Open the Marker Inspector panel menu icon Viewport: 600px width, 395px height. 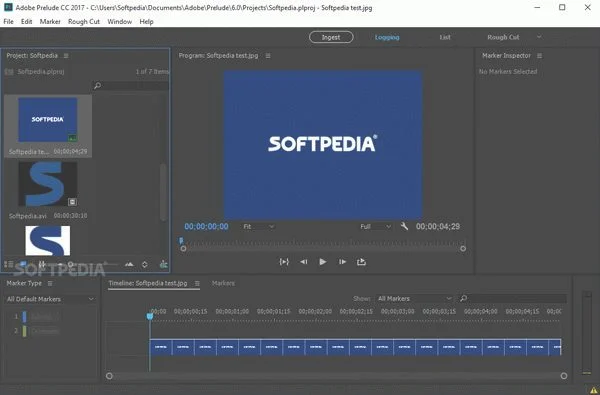pos(539,56)
